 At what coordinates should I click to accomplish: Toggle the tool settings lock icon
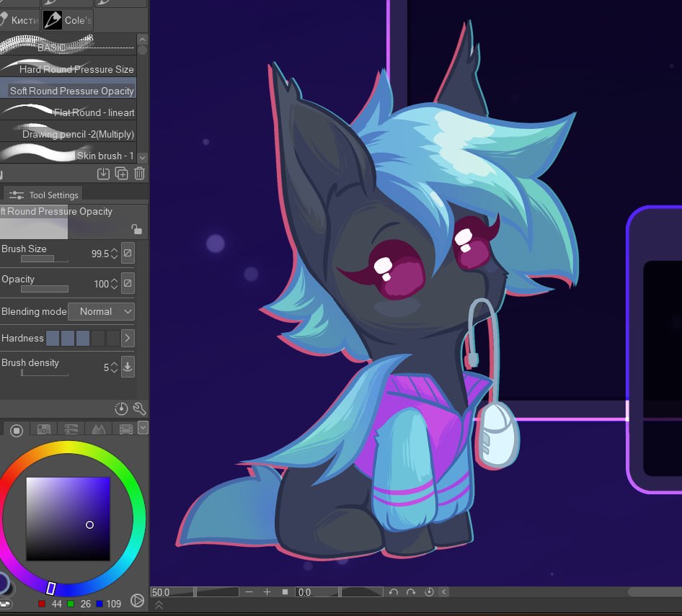coord(136,229)
